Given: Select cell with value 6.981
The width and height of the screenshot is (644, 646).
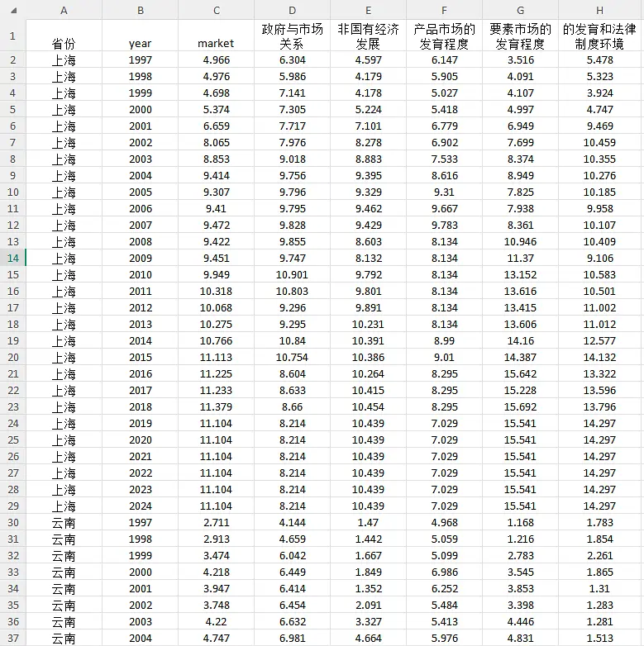Looking at the screenshot, I should pyautogui.click(x=293, y=639).
